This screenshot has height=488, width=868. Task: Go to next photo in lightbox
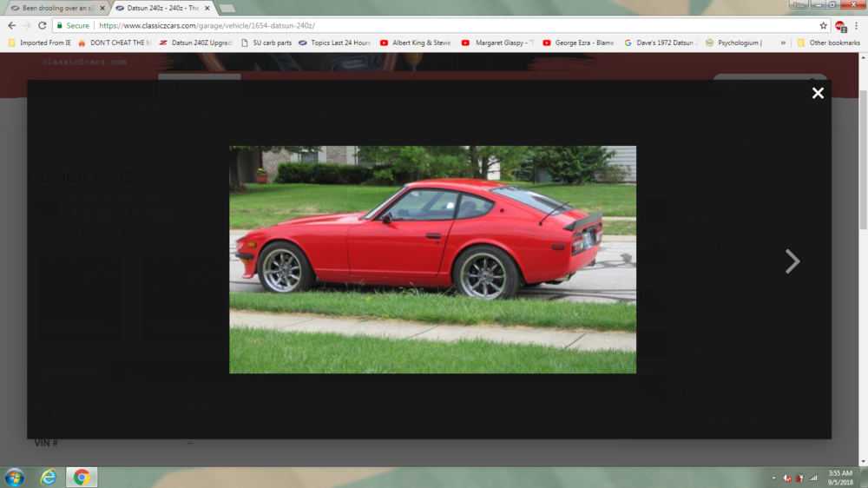click(x=792, y=260)
